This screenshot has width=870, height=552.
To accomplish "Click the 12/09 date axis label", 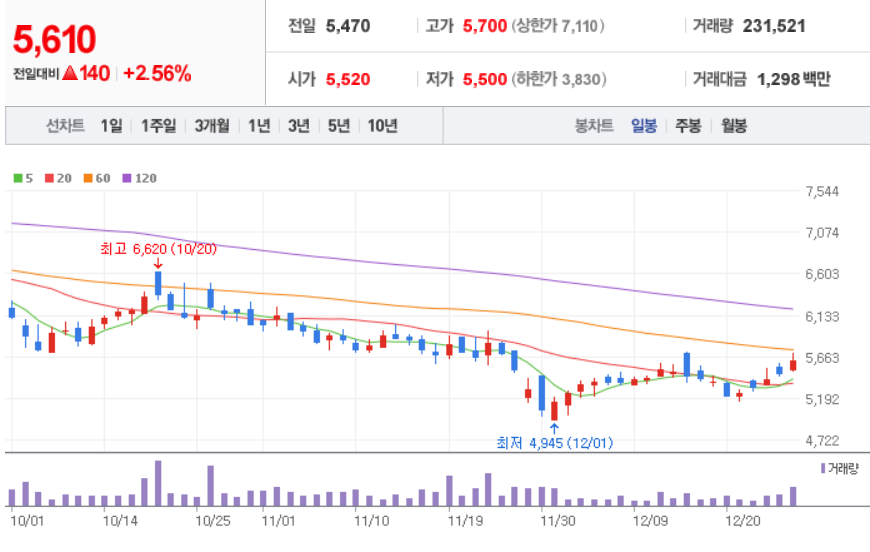I will pyautogui.click(x=650, y=521).
